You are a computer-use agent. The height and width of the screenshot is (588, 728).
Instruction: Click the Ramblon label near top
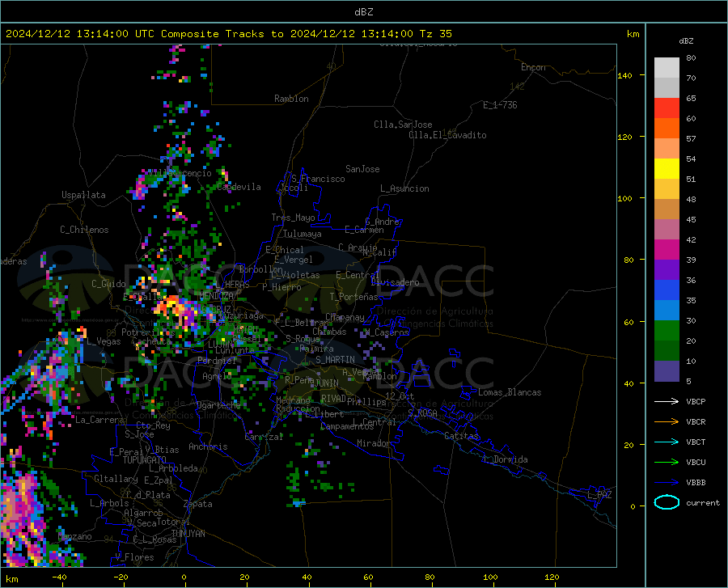point(291,99)
